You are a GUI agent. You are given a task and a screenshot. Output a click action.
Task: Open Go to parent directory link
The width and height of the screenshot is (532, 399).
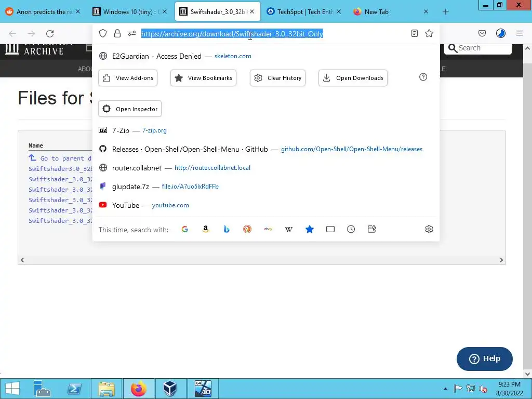(60, 158)
